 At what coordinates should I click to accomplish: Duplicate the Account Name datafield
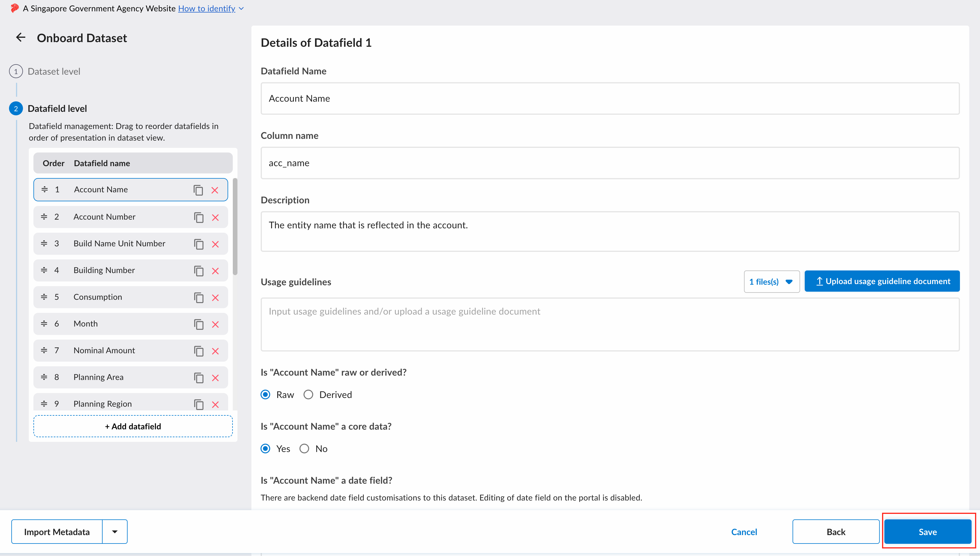point(198,190)
